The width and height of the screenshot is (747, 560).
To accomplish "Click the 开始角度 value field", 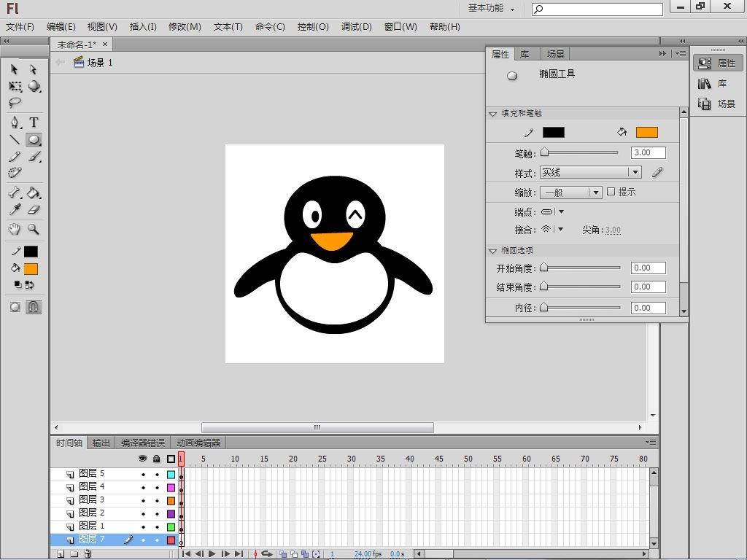I will (648, 268).
